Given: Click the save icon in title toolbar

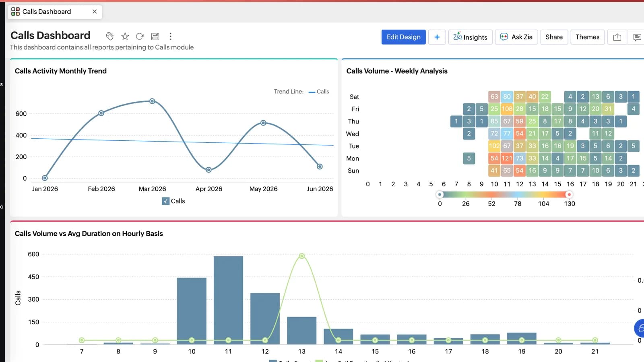Looking at the screenshot, I should 155,37.
